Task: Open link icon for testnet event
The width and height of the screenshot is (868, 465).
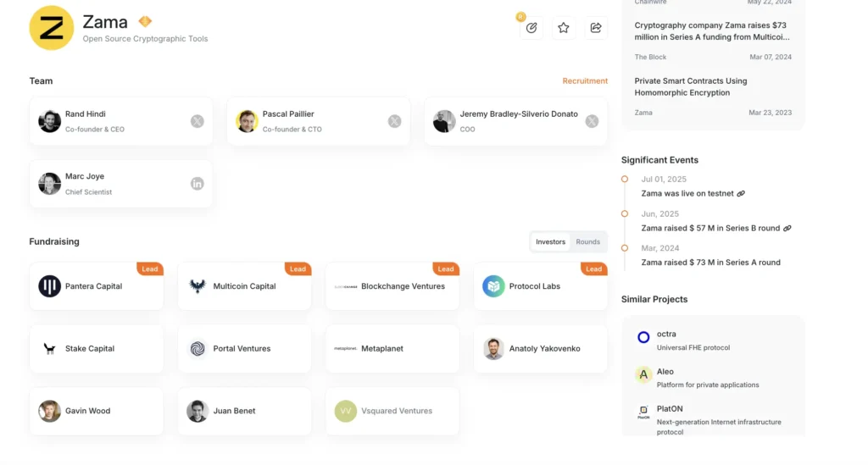Action: 741,193
